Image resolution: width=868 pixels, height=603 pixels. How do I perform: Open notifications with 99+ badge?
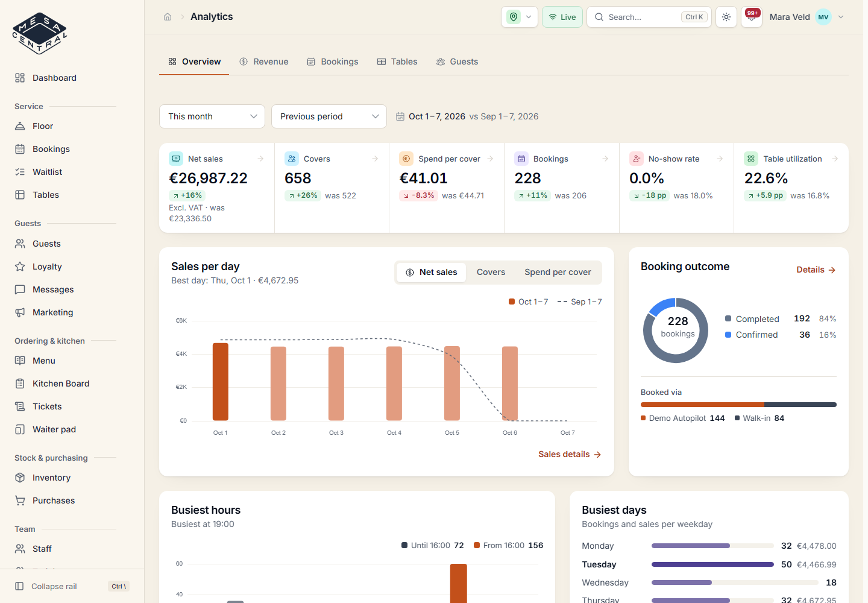pyautogui.click(x=752, y=17)
